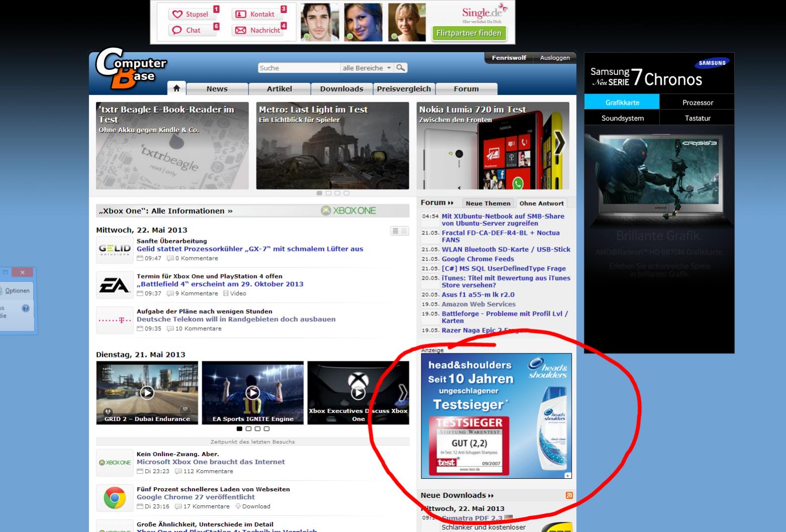Select Prozessor in the Samsung ad
This screenshot has width=786, height=532.
click(x=697, y=102)
